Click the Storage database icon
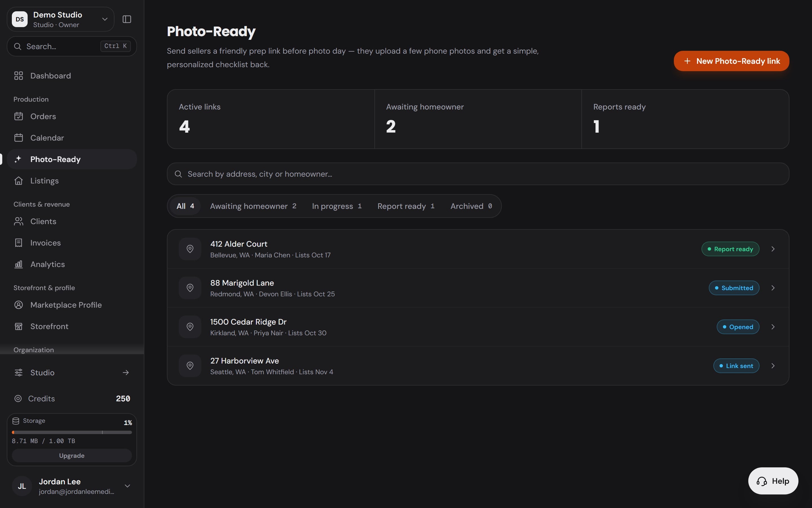The image size is (812, 508). [16, 421]
